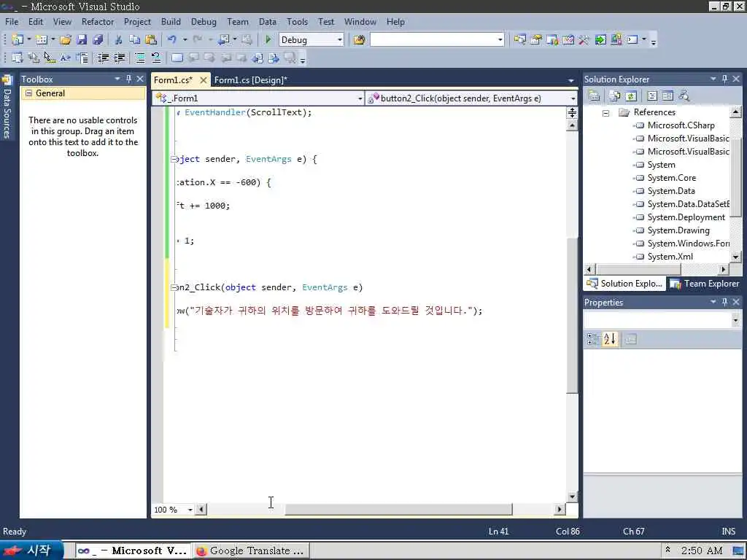Screen dimensions: 747x560
Task: Open the Build menu
Action: [x=171, y=22]
